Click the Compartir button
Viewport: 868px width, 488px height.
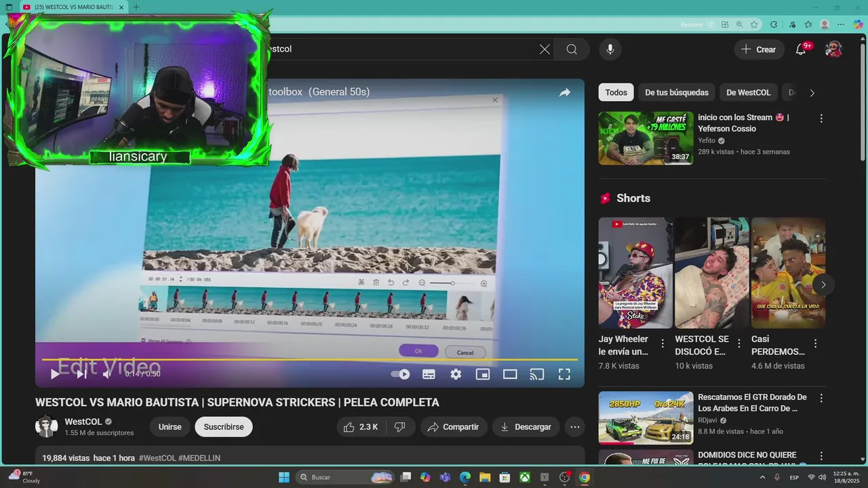coord(454,427)
